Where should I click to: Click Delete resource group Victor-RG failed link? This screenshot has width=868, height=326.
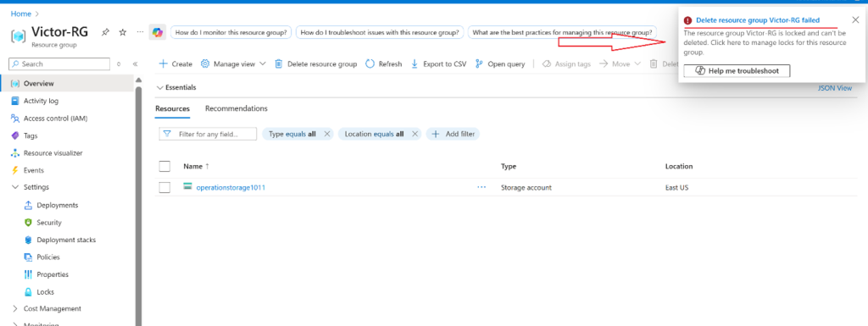click(758, 19)
